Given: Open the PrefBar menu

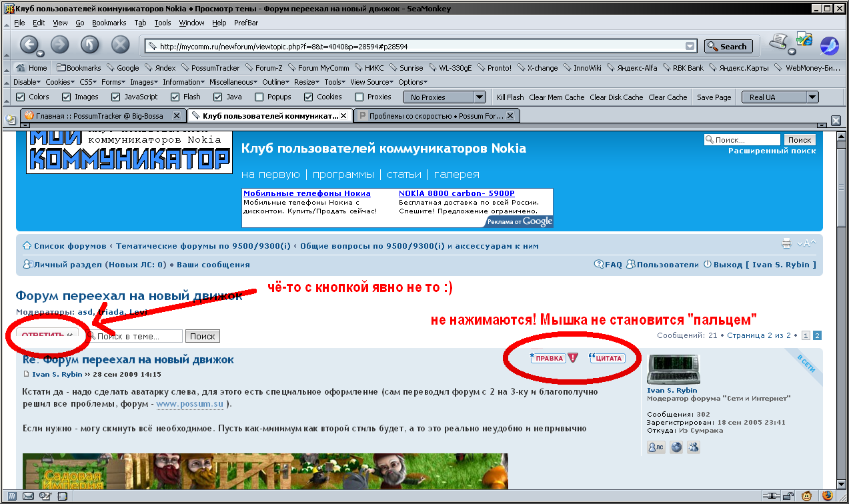Looking at the screenshot, I should pos(245,23).
